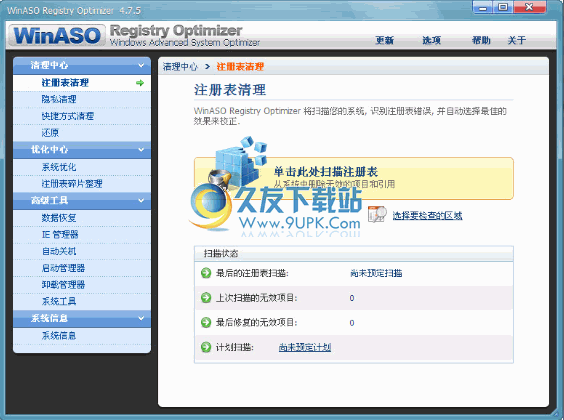This screenshot has height=420, width=564.
Task: Click the 尚未预定扫描 status value
Action: pyautogui.click(x=376, y=273)
